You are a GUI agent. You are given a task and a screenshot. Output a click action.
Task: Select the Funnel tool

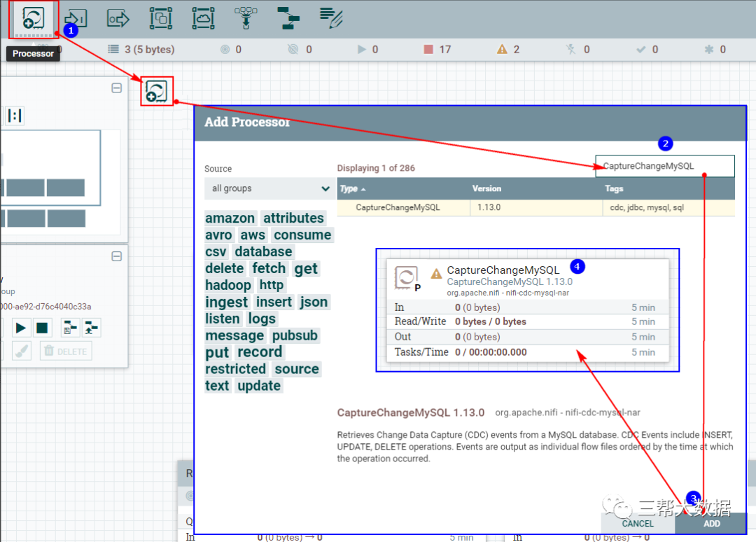click(x=245, y=18)
